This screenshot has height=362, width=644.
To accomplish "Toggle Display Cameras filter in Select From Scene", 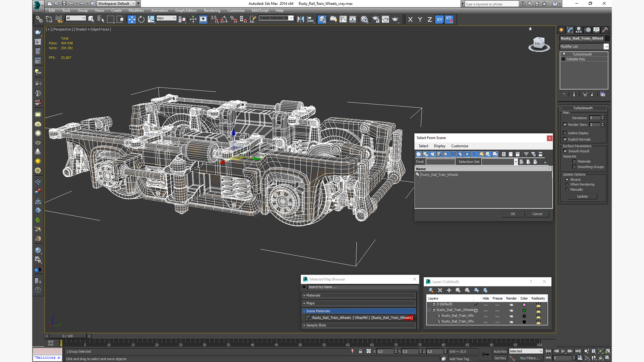I will click(x=439, y=154).
